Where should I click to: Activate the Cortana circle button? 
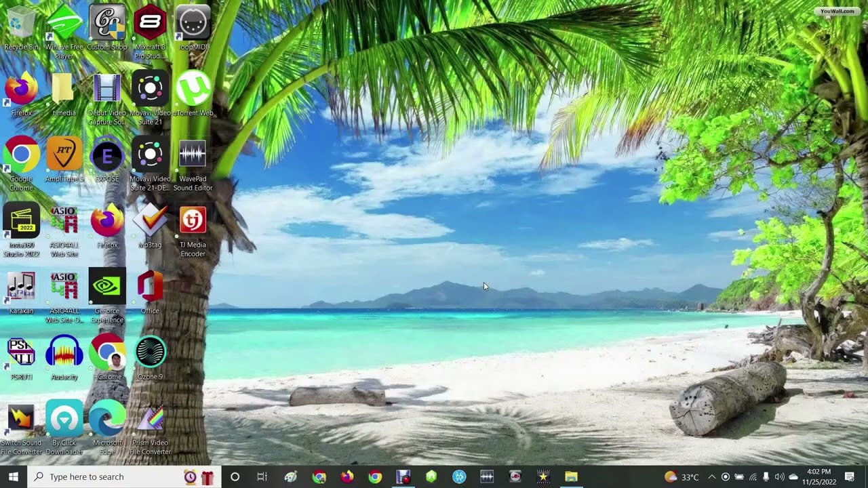coord(235,476)
